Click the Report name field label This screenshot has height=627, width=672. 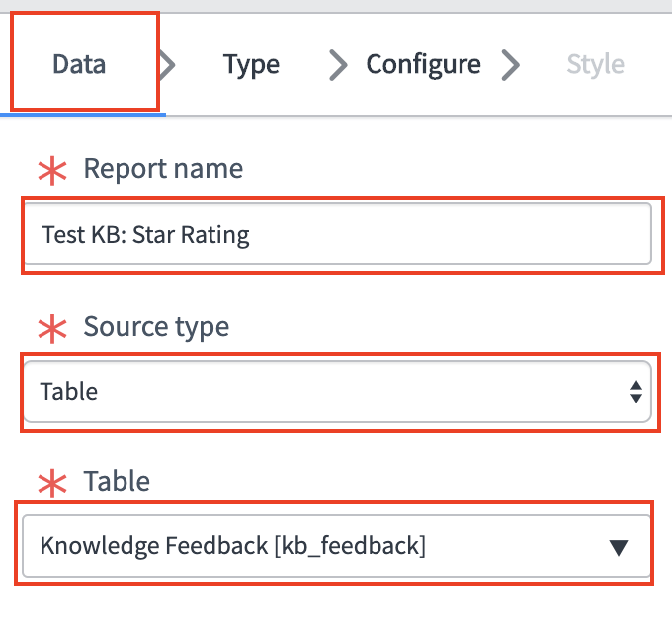[x=163, y=169]
